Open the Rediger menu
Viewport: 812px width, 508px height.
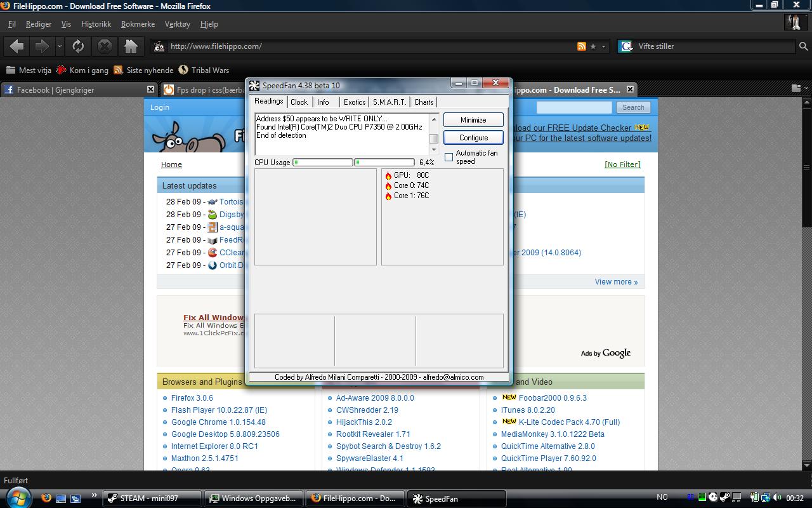39,24
